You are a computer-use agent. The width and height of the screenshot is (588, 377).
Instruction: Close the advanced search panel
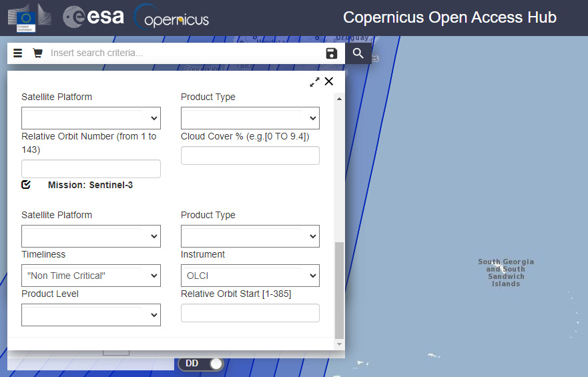click(329, 81)
